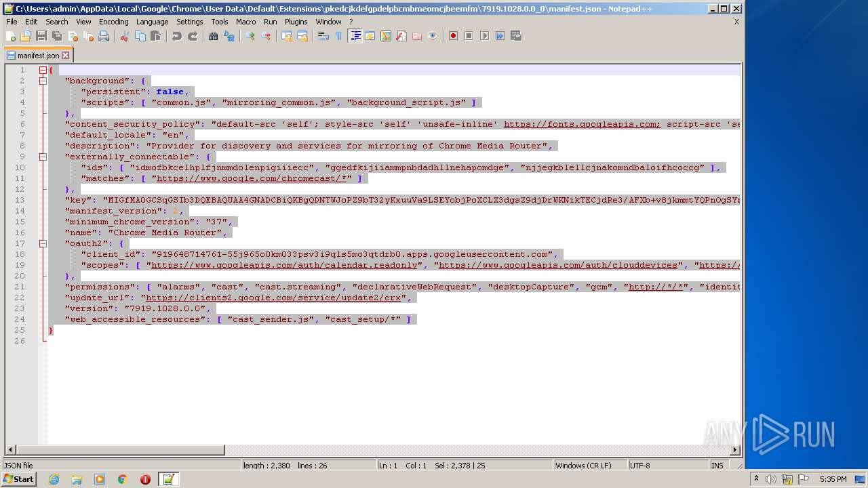Play back the recorded macro
Viewport: 868px width, 488px height.
click(484, 36)
